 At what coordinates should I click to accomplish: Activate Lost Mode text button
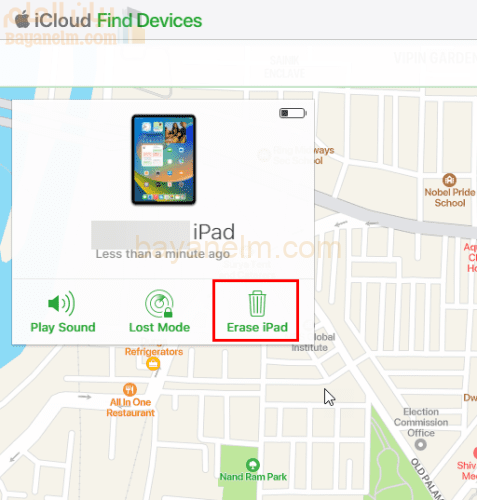159,327
